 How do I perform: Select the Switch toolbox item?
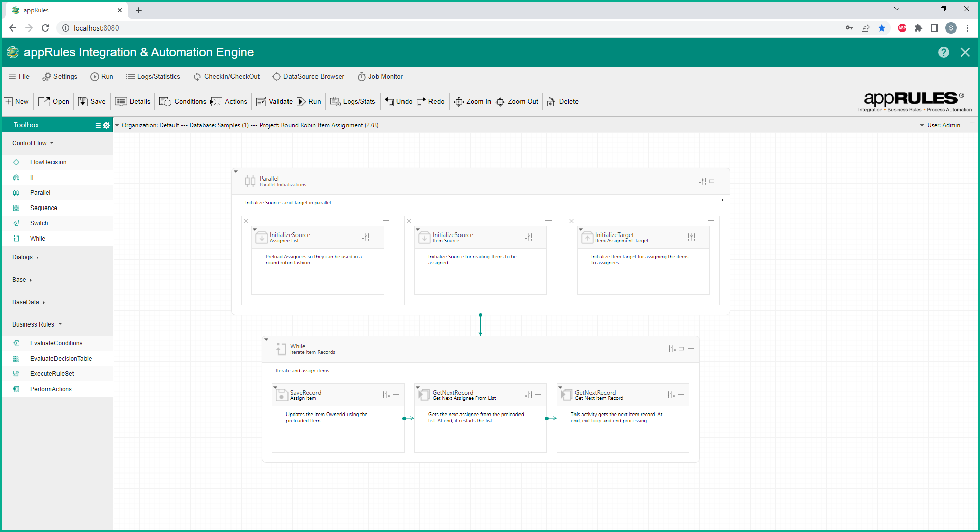(x=57, y=223)
